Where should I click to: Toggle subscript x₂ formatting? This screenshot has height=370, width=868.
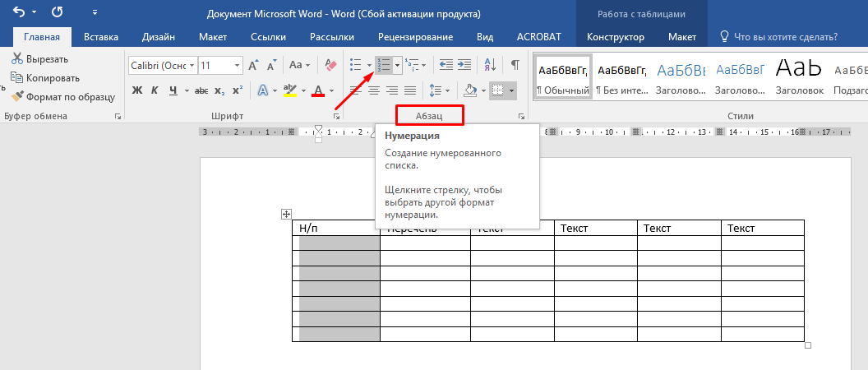(x=219, y=90)
